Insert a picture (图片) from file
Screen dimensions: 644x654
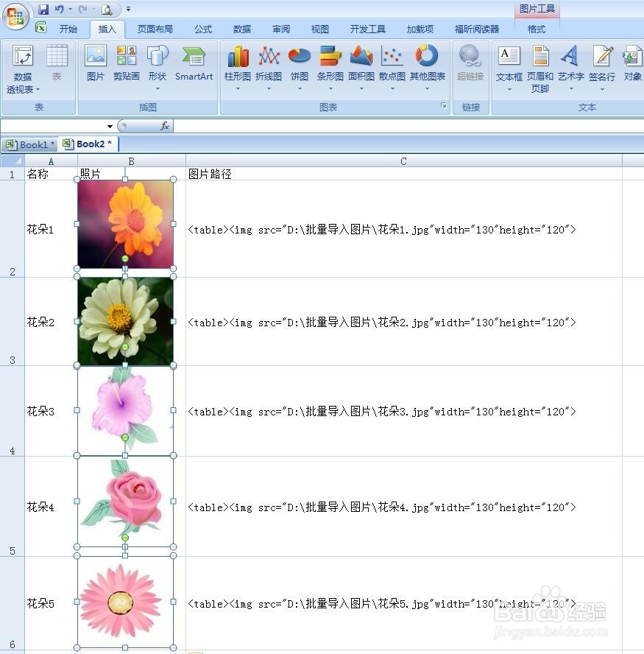point(96,63)
